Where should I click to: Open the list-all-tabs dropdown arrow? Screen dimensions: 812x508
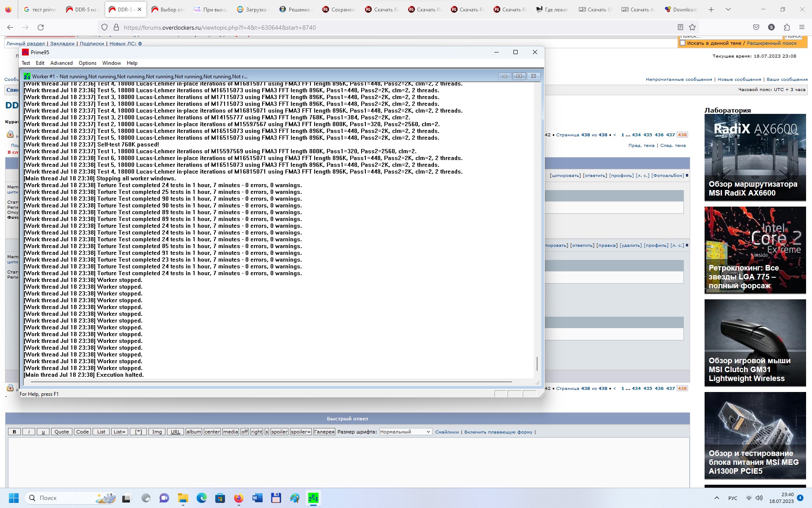coord(728,9)
